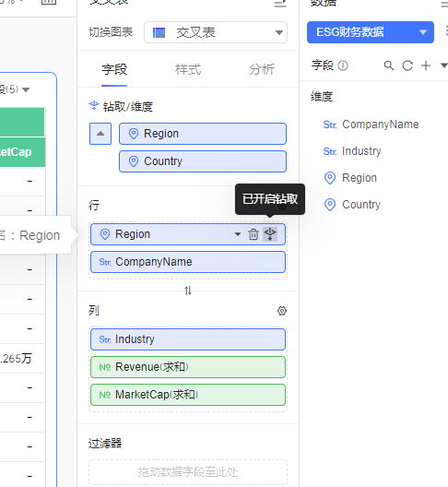Open the ESG财务数据 dataset dropdown
The image size is (448, 487).
(x=371, y=32)
